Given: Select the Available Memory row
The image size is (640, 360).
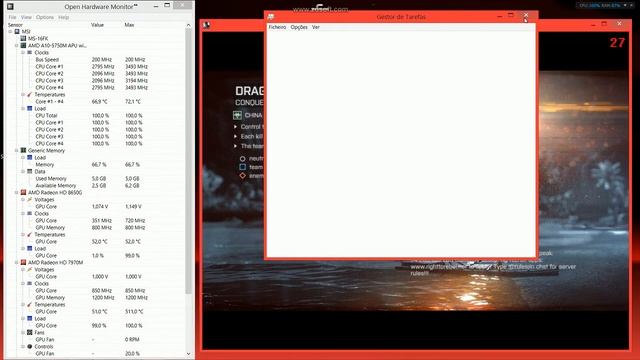Looking at the screenshot, I should pos(96,185).
